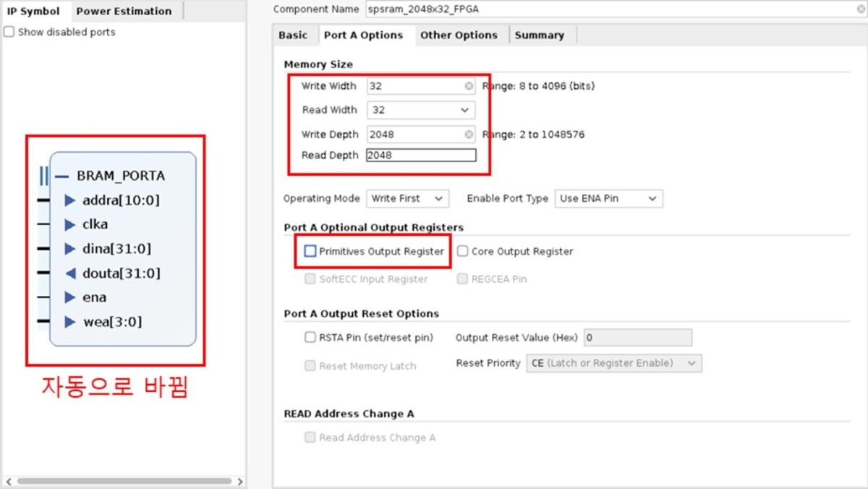Go to the Summary tab

(539, 35)
